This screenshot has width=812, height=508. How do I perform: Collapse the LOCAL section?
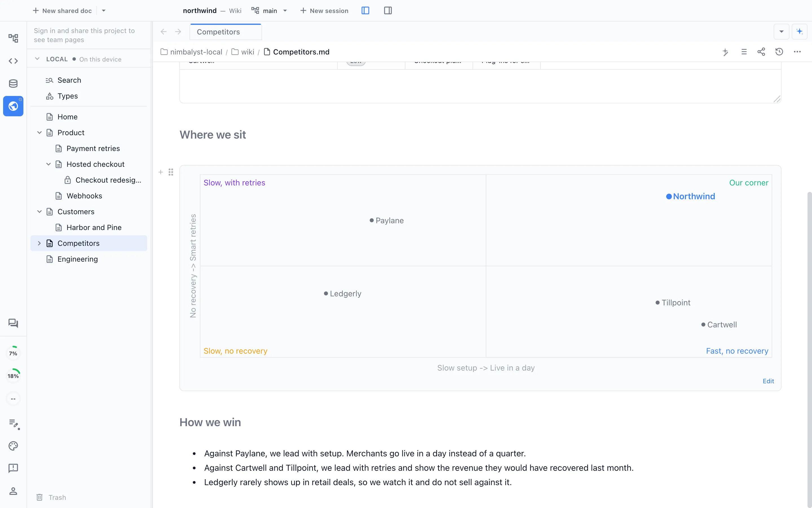click(x=37, y=59)
